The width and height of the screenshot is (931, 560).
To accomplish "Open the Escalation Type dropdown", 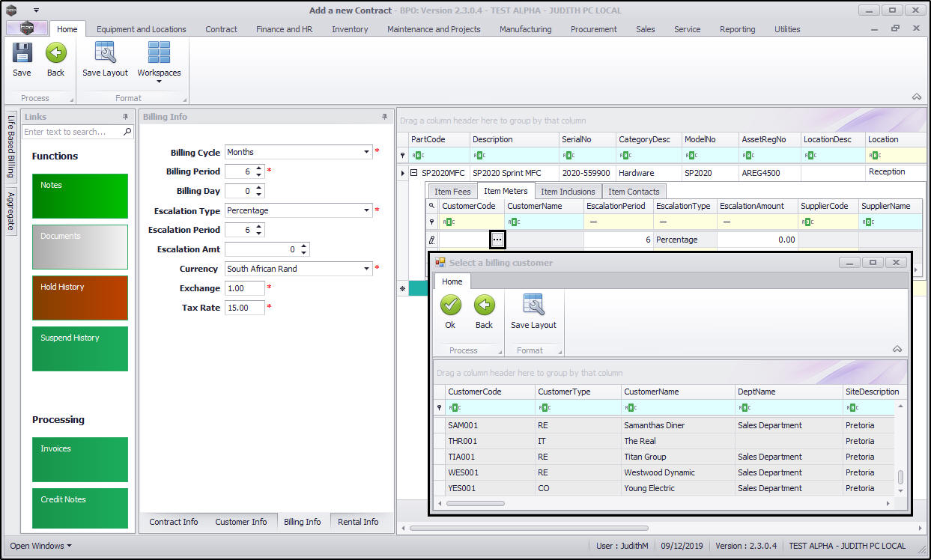I will (367, 210).
